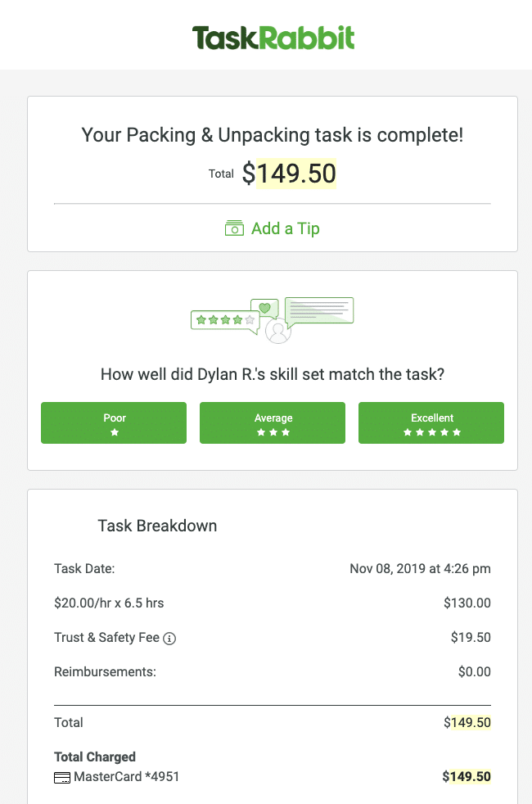
Task: Click the three stars under Average
Action: (x=273, y=432)
